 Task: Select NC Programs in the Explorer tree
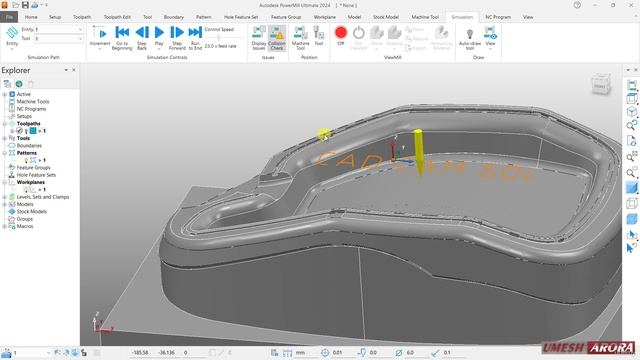(31, 109)
